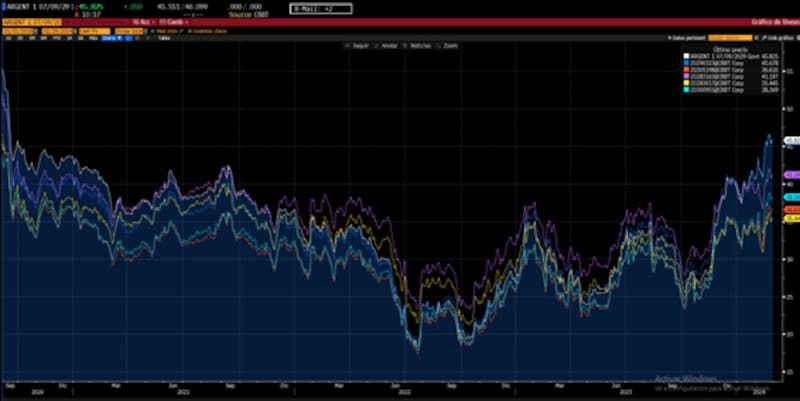The height and width of the screenshot is (401, 800).
Task: Click the Tabla view button
Action: 158,38
